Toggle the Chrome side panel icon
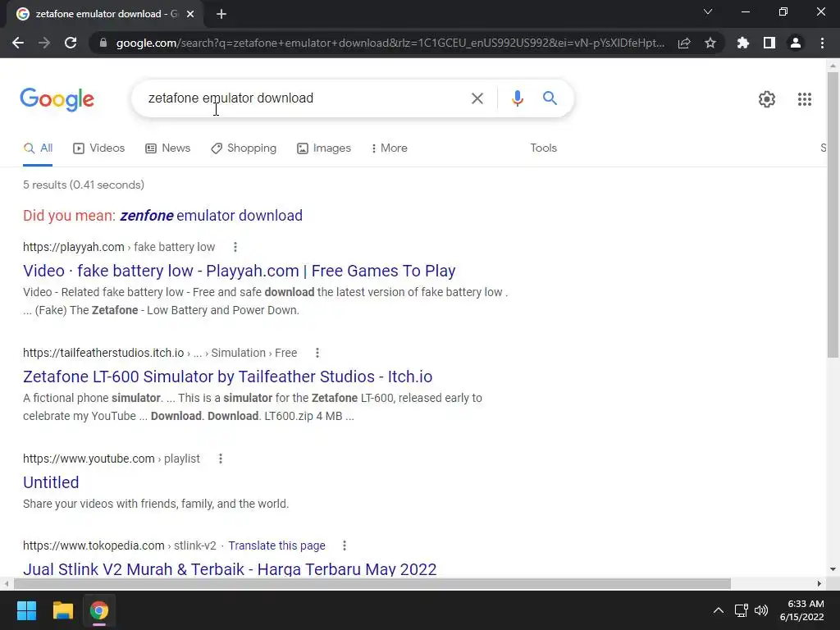The height and width of the screenshot is (630, 840). (x=769, y=43)
